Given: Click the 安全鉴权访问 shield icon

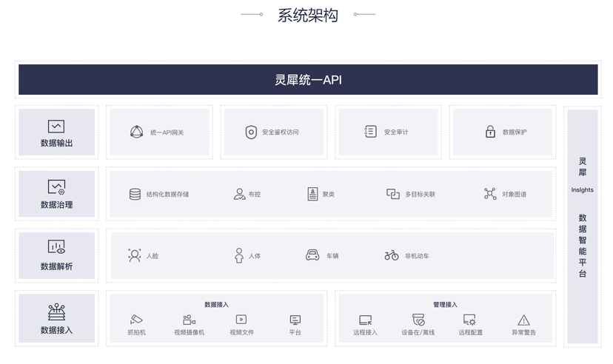Looking at the screenshot, I should pyautogui.click(x=251, y=132).
